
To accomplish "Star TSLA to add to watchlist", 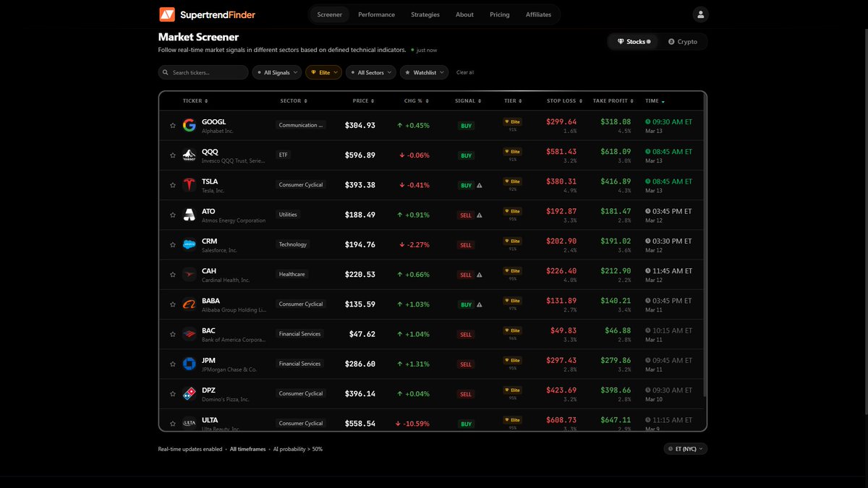I will click(x=173, y=185).
